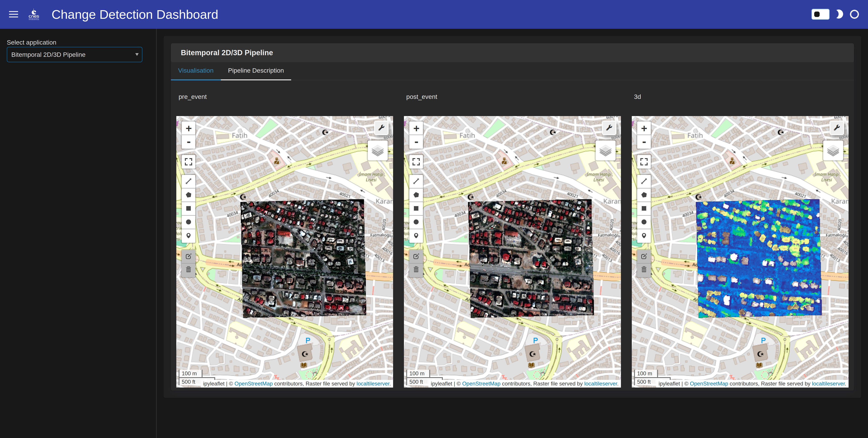The height and width of the screenshot is (438, 868).
Task: Pick the circle draw tool on pre_event map
Action: tap(188, 222)
